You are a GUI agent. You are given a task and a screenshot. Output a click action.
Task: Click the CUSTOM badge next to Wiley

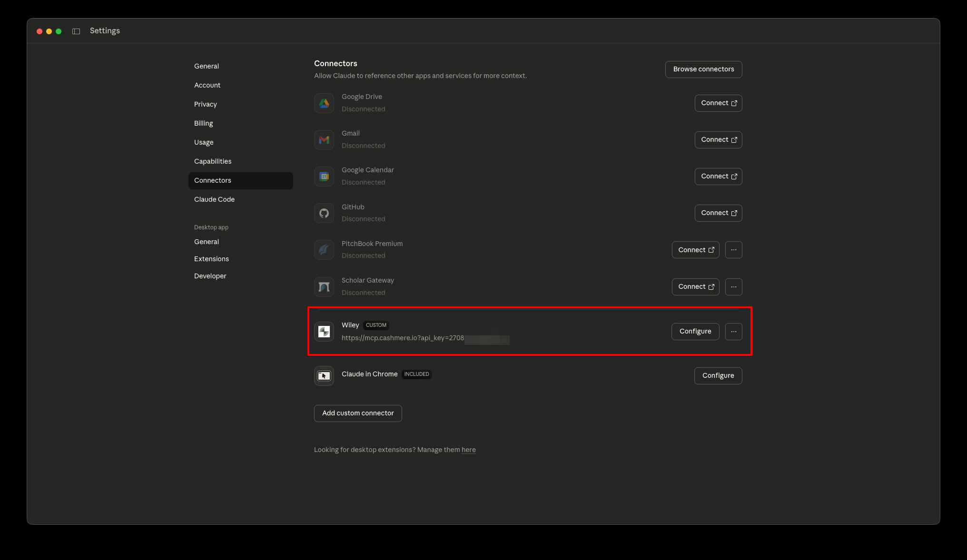coord(376,325)
